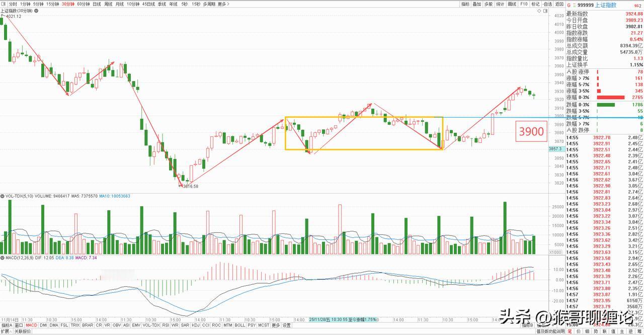
Task: Switch to 周线 weekly chart
Action: (x=108, y=4)
